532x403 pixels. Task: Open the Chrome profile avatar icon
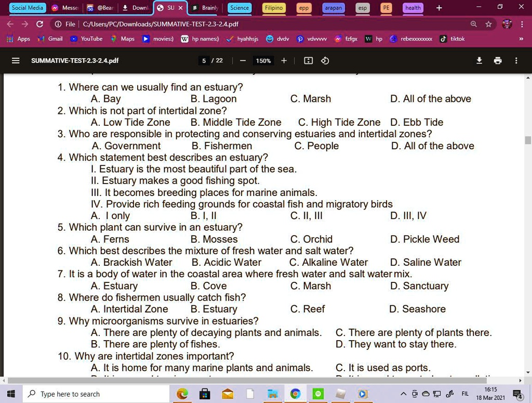(x=506, y=24)
